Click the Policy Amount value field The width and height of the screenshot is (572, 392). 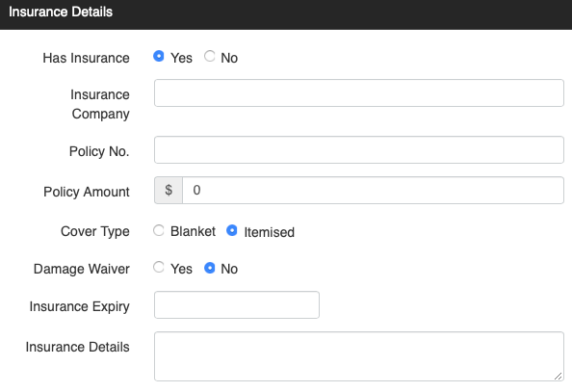(373, 190)
